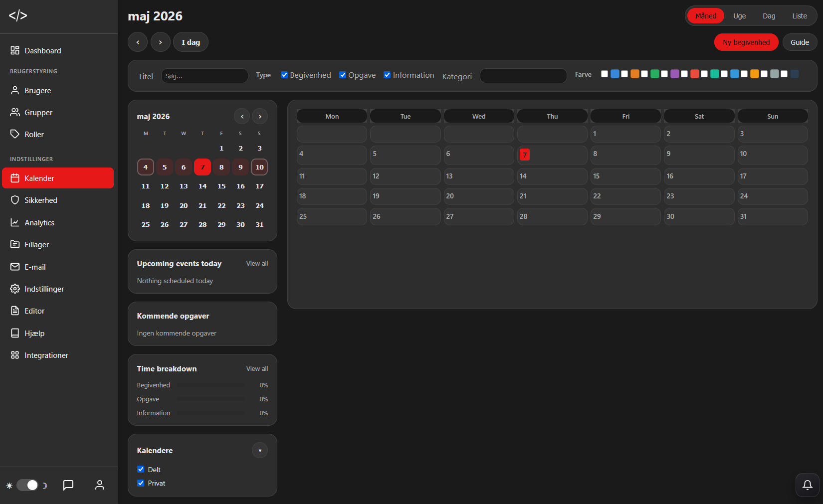Pick the teal colour swatch

pyautogui.click(x=715, y=74)
